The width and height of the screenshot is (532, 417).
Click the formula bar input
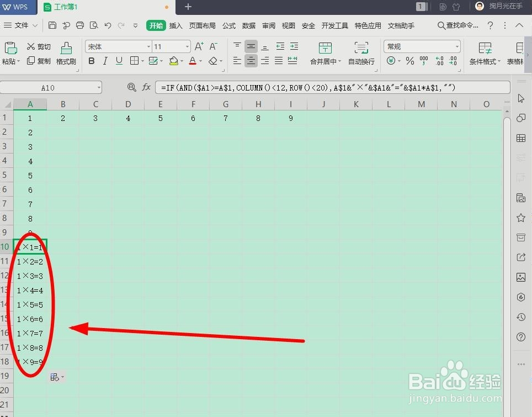(332, 88)
